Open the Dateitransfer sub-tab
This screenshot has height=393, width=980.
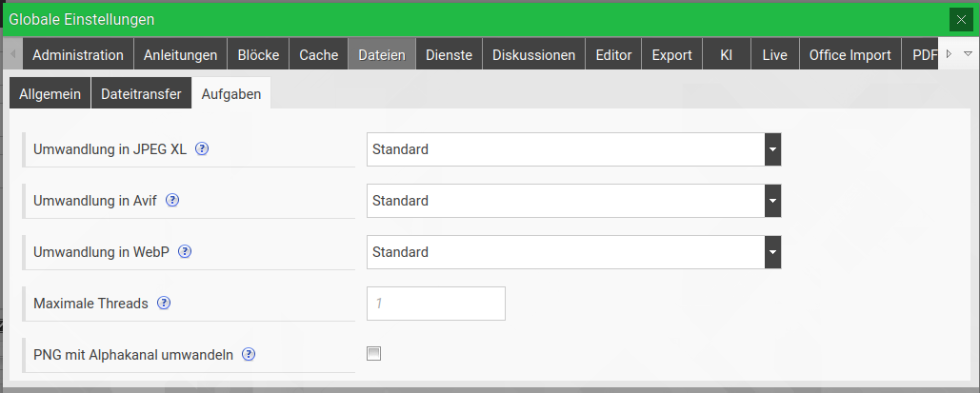(141, 94)
